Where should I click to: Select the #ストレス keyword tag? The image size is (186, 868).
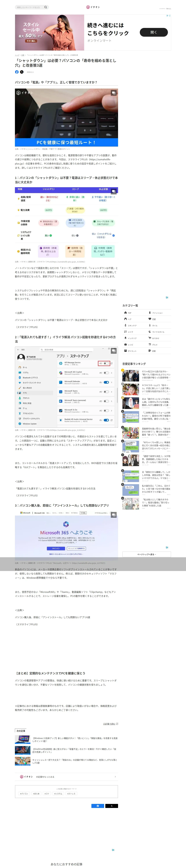coord(72,793)
